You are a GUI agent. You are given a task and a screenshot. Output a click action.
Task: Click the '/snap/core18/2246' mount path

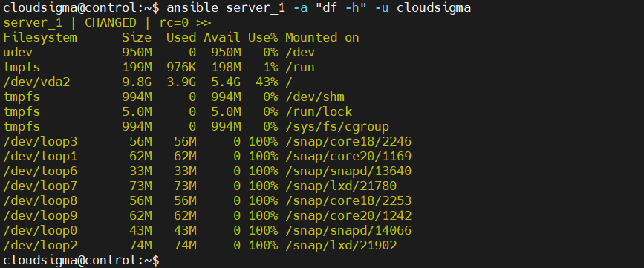(348, 142)
